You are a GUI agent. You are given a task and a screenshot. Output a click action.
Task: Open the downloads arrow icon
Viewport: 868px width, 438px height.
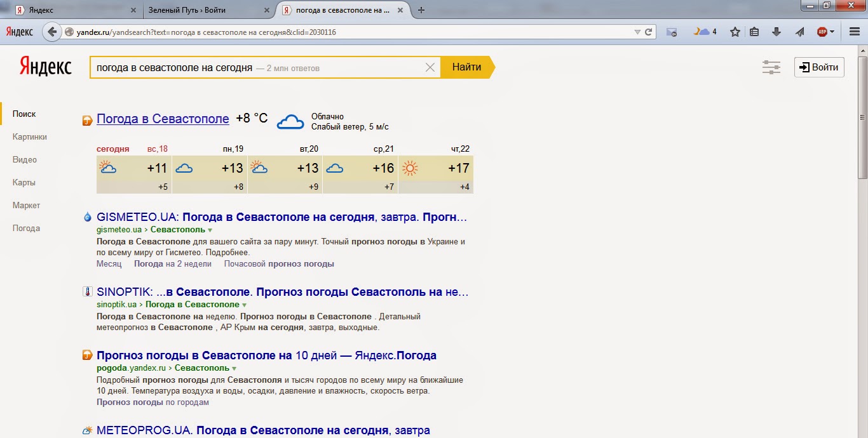776,32
